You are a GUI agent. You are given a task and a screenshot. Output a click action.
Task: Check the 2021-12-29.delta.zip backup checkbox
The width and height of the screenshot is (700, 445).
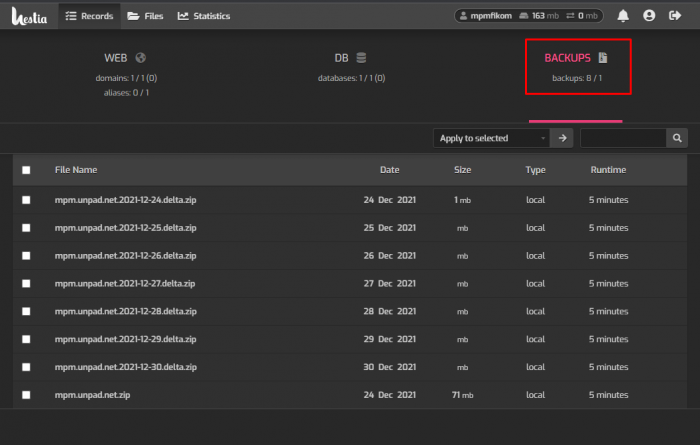[26, 340]
